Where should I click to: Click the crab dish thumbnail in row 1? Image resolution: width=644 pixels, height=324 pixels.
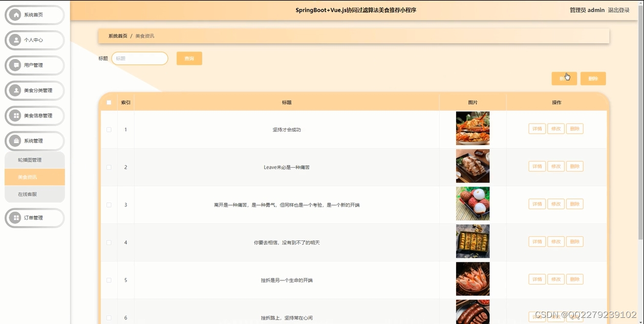(x=473, y=128)
